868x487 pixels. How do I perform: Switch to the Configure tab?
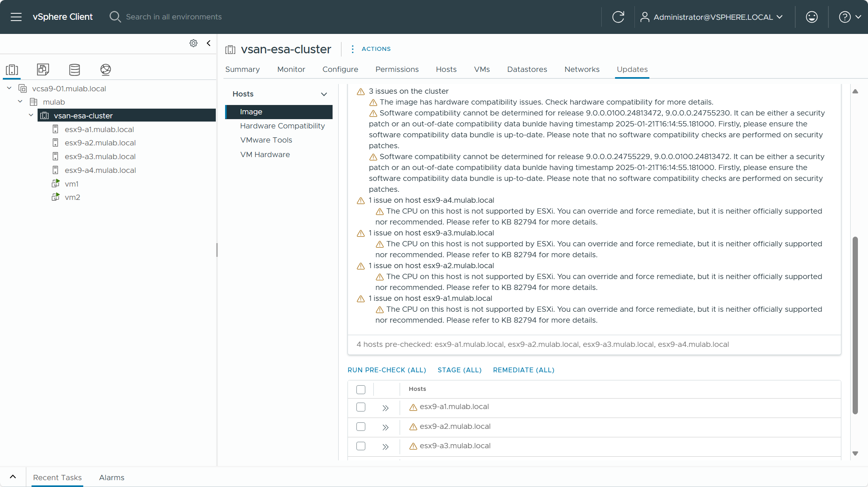point(340,69)
